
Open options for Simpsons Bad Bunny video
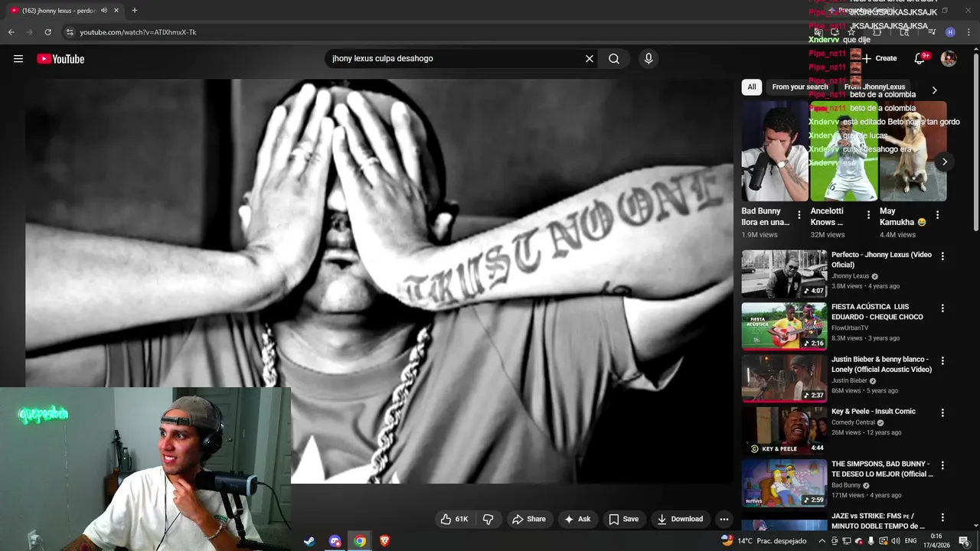(x=942, y=465)
